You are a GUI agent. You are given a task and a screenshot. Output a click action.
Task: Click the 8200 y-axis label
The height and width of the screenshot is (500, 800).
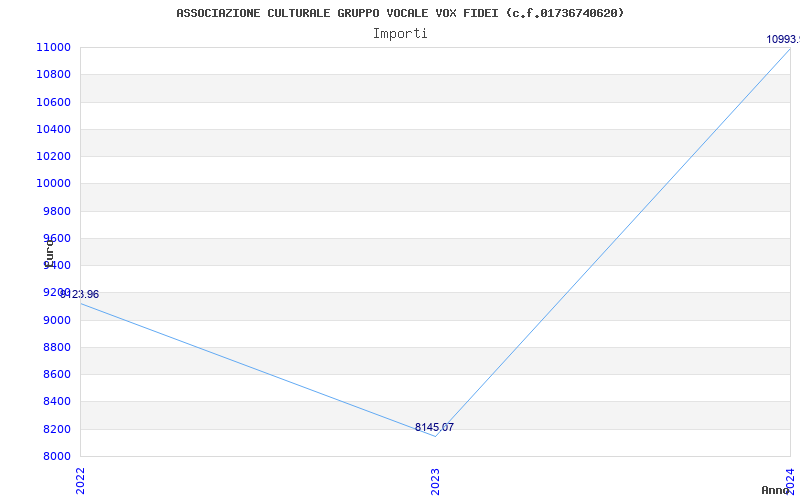tap(56, 429)
